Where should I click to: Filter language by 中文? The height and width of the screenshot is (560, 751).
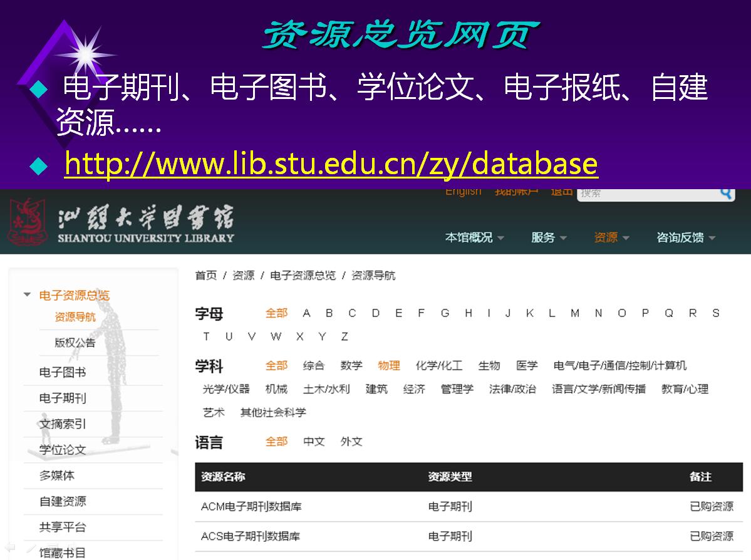pos(314,442)
